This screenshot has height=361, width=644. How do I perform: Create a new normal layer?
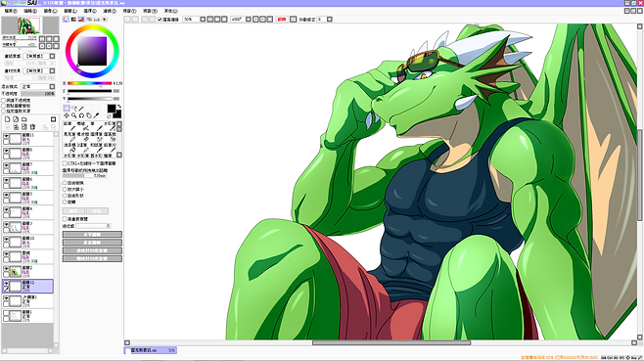click(x=7, y=119)
